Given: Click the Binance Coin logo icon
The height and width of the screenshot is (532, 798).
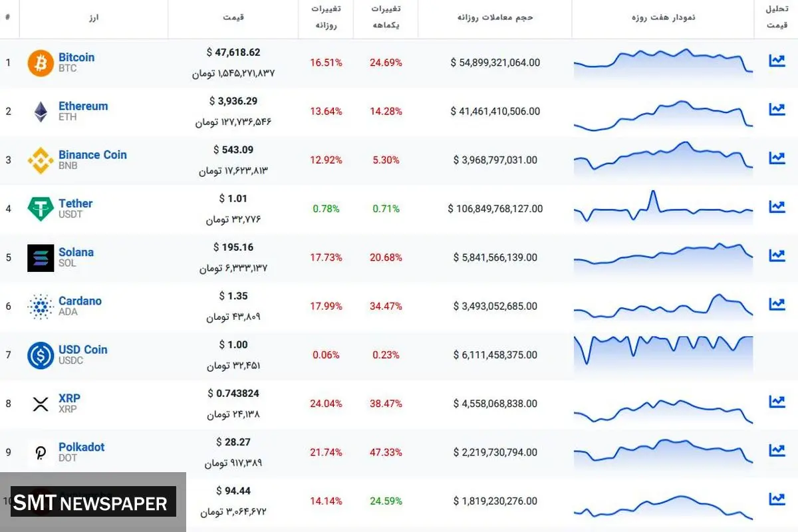Looking at the screenshot, I should pyautogui.click(x=41, y=160).
